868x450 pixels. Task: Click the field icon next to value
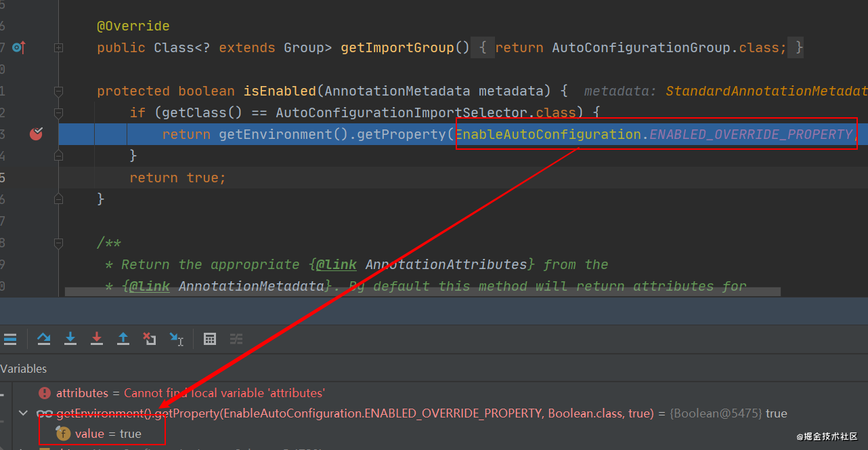64,433
